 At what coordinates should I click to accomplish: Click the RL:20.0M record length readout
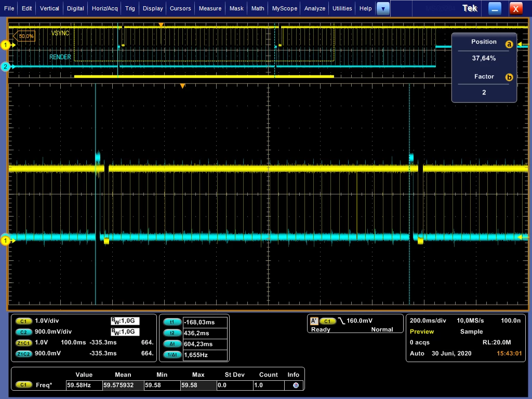pyautogui.click(x=496, y=342)
